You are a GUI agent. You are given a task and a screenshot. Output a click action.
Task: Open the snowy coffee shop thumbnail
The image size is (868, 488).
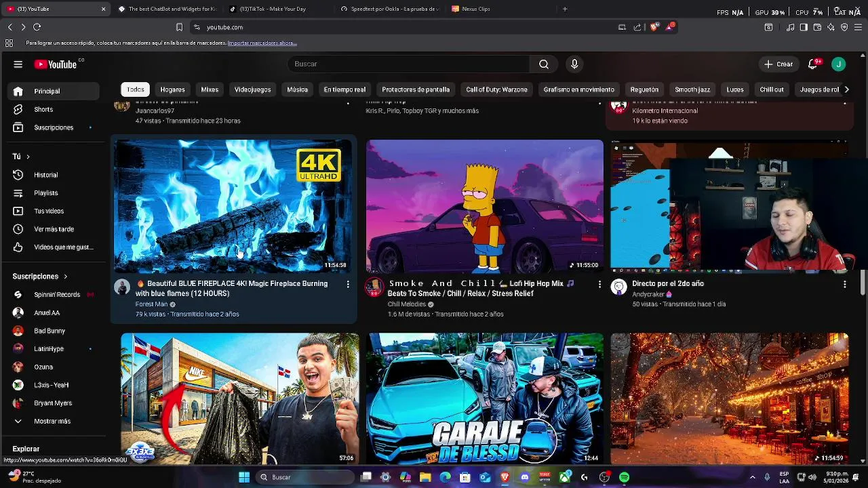[x=730, y=399]
